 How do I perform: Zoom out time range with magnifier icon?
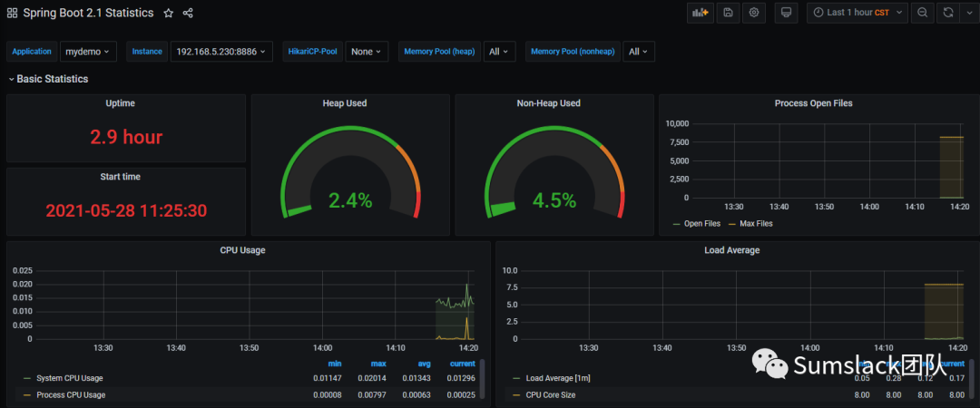923,13
